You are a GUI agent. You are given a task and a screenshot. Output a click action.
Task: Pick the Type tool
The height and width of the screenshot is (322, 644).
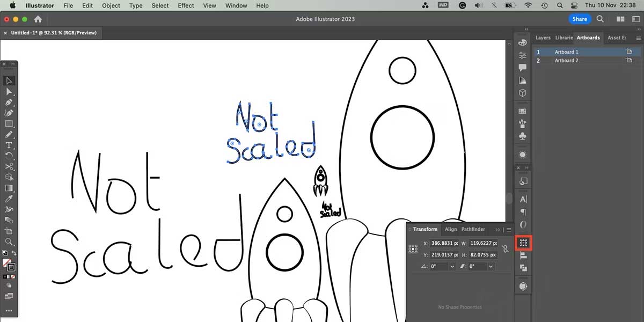(9, 145)
